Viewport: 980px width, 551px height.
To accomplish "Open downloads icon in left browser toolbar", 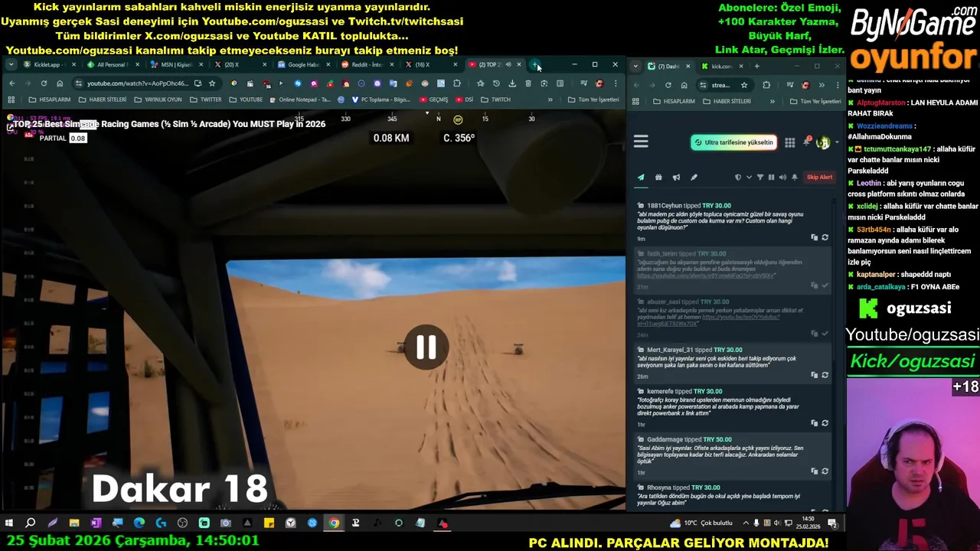I will point(512,83).
